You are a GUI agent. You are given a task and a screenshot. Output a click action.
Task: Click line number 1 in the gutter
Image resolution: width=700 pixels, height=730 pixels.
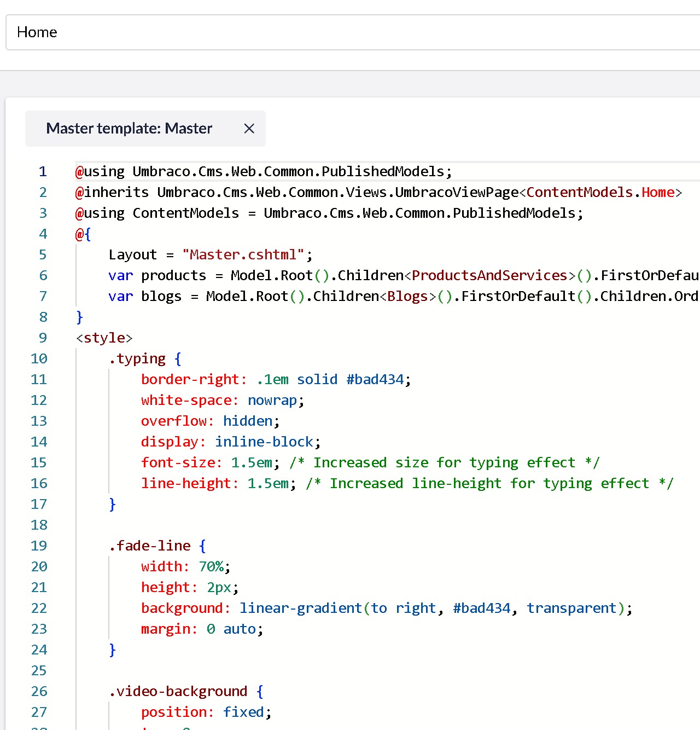coord(43,172)
